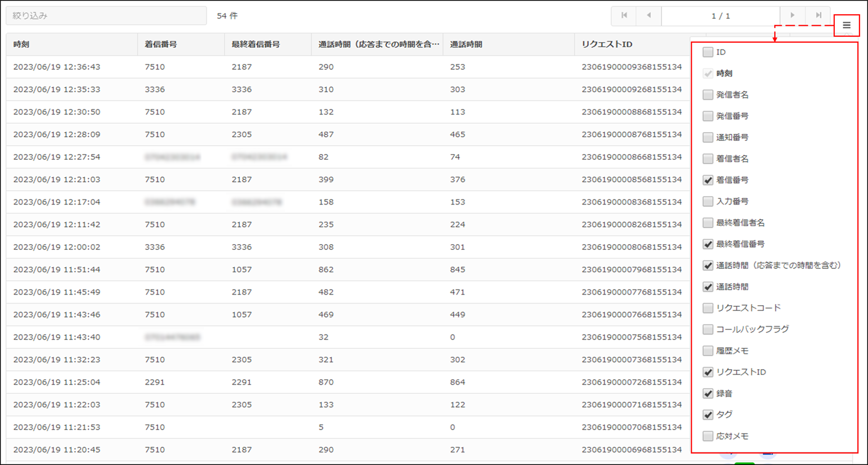Focus the 絞り込み filter input field
Image resolution: width=868 pixels, height=465 pixels.
[x=106, y=16]
